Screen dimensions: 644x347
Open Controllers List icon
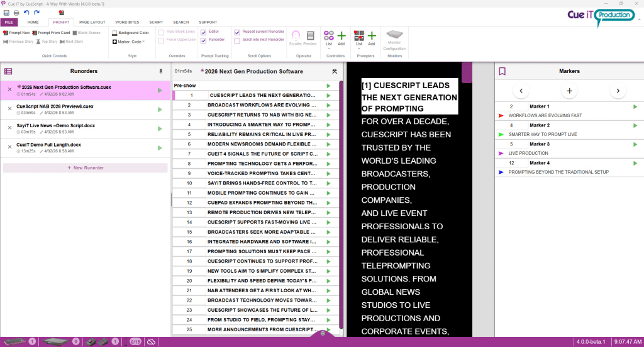point(328,35)
